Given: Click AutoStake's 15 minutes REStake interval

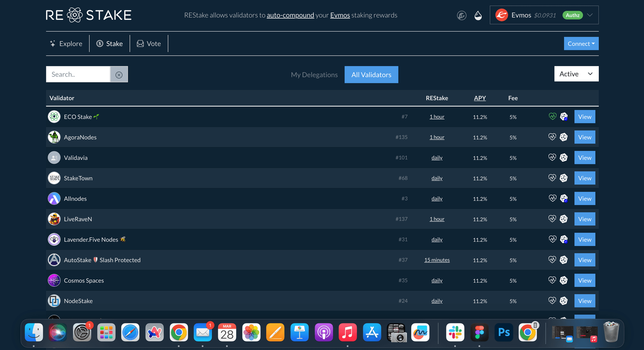Looking at the screenshot, I should (437, 260).
